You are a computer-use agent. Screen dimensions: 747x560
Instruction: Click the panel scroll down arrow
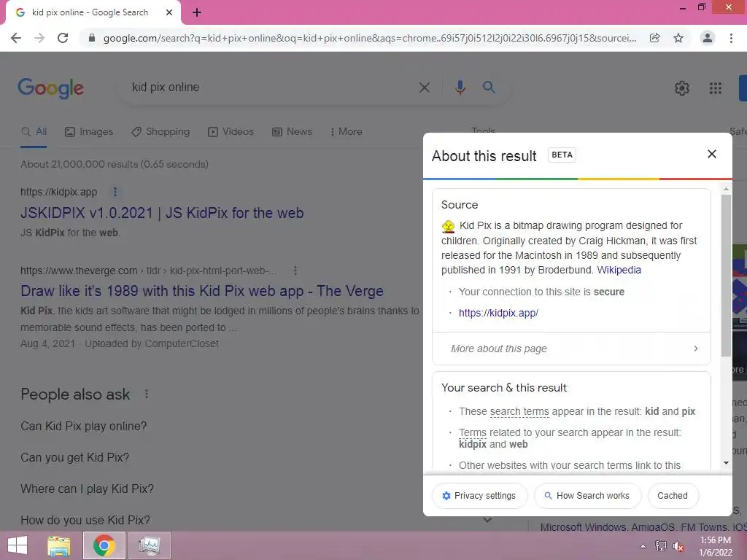tap(726, 463)
